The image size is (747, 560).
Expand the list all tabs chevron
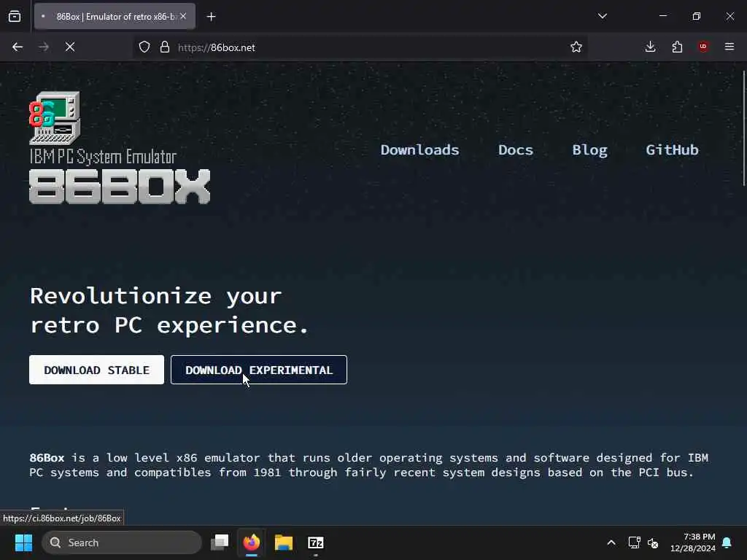click(x=603, y=16)
